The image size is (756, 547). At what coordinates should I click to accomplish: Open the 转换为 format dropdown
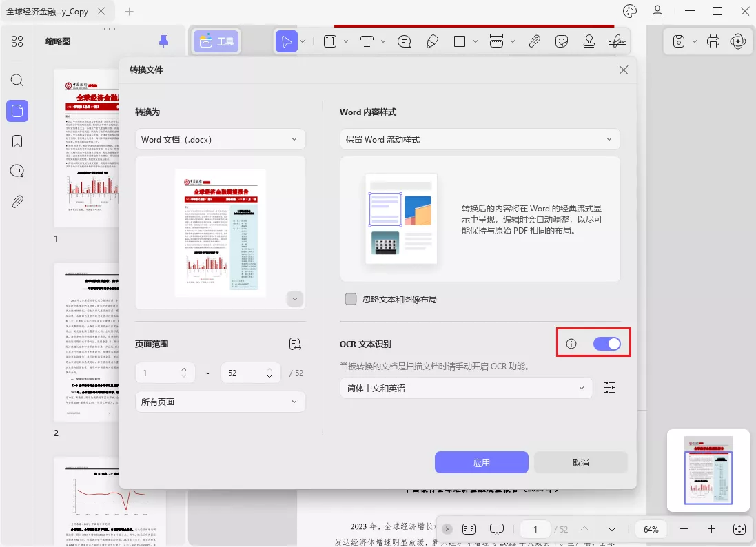coord(220,139)
